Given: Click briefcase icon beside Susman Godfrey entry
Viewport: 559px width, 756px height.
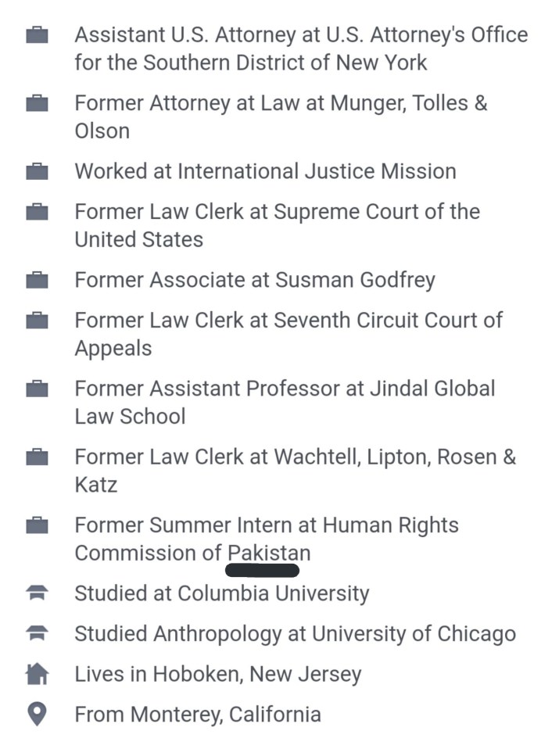Looking at the screenshot, I should tap(37, 280).
